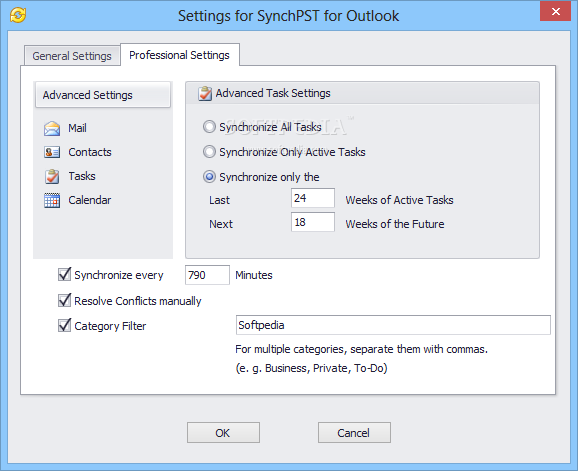
Task: Open Calendar advanced settings
Action: 90,200
